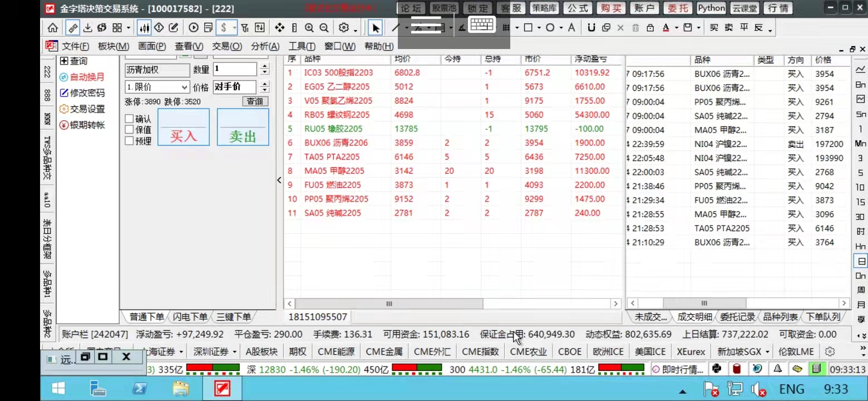Screen dimensions: 868x401
Task: Open the 交易(O) menu
Action: pos(227,46)
